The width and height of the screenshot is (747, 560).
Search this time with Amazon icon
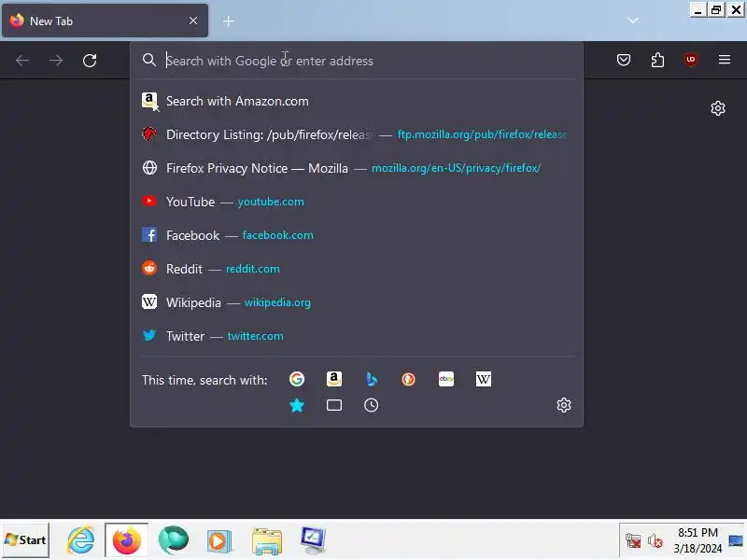pos(334,379)
